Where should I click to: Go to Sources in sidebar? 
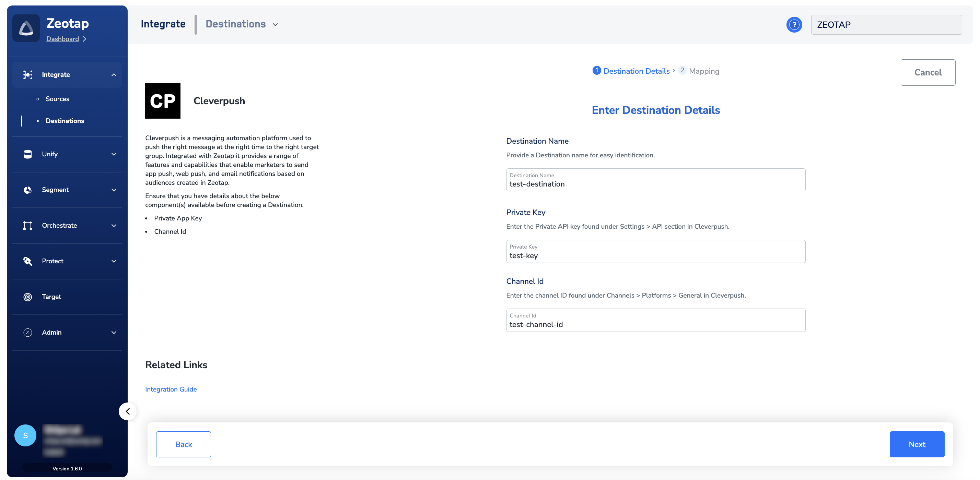click(57, 99)
